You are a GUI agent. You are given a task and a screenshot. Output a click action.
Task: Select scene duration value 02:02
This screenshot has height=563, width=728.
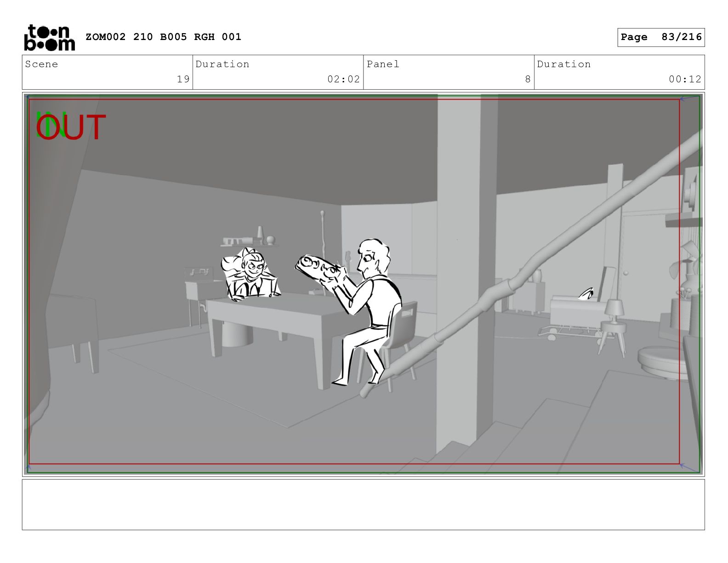click(343, 79)
